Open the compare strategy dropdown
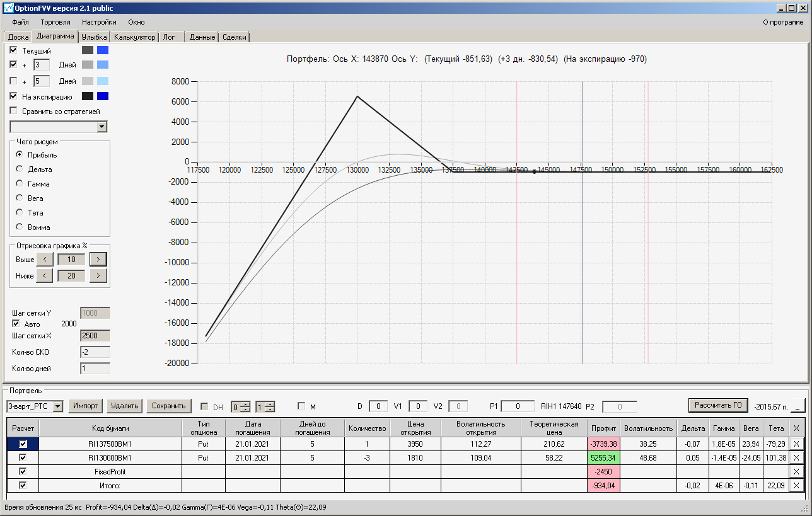Image resolution: width=812 pixels, height=516 pixels. tap(102, 127)
